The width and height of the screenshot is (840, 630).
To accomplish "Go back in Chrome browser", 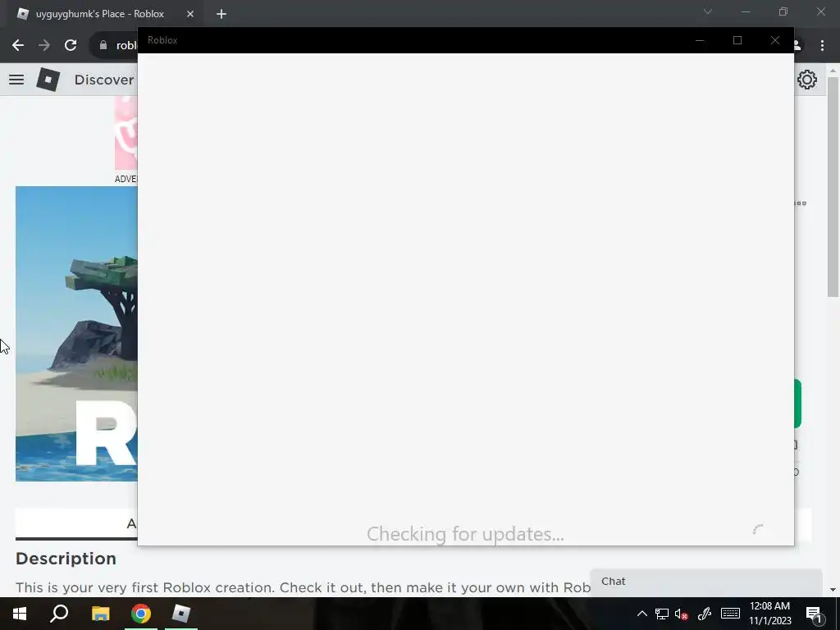I will (x=18, y=46).
